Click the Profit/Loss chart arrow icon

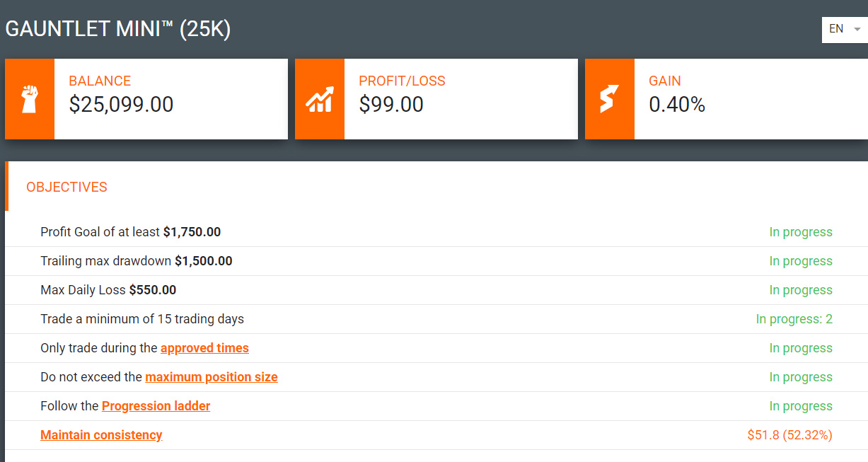pyautogui.click(x=320, y=100)
